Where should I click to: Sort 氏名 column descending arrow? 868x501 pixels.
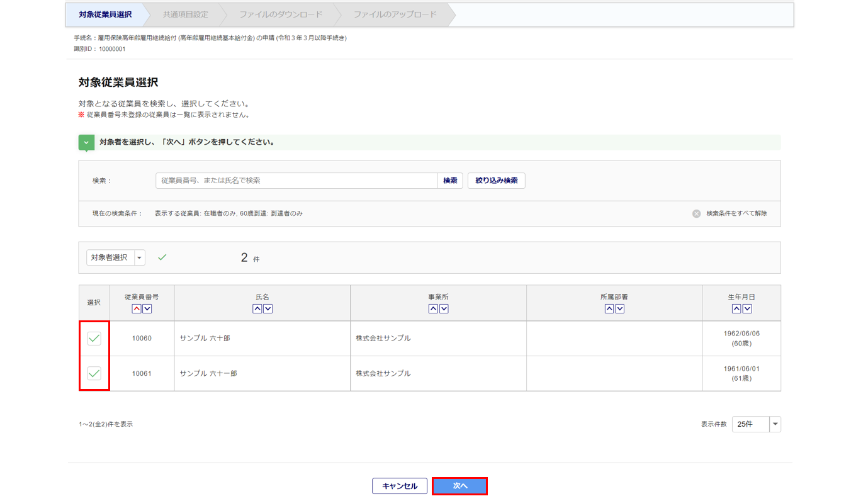[268, 308]
